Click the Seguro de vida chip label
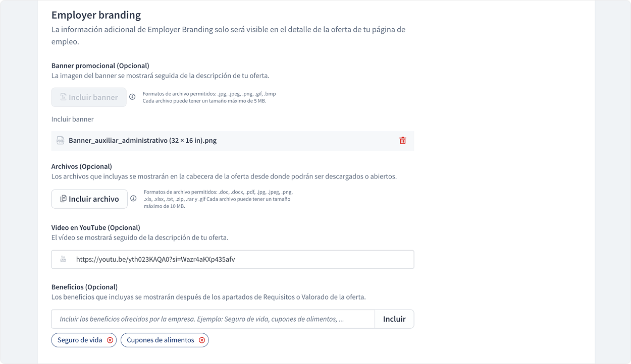This screenshot has height=364, width=631. point(80,340)
